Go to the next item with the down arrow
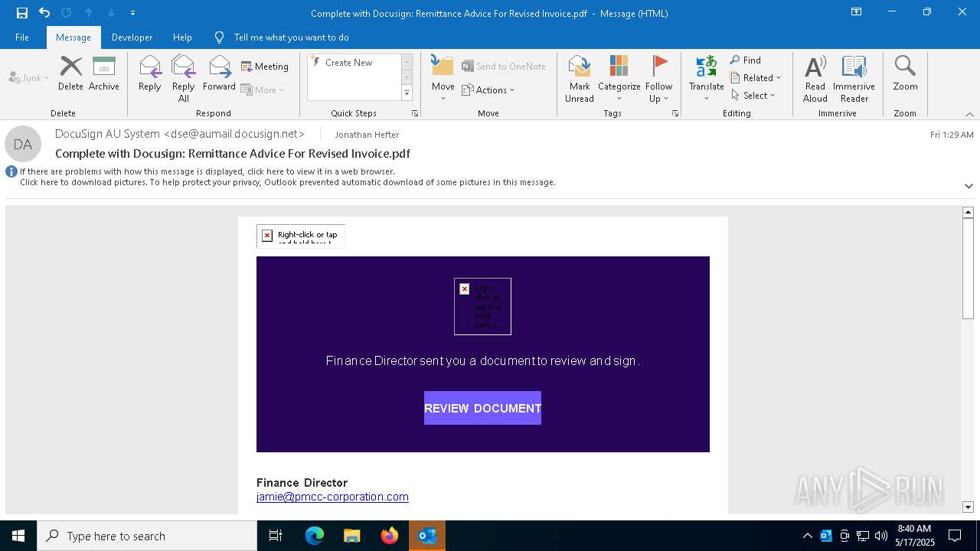This screenshot has width=980, height=551. pyautogui.click(x=111, y=13)
